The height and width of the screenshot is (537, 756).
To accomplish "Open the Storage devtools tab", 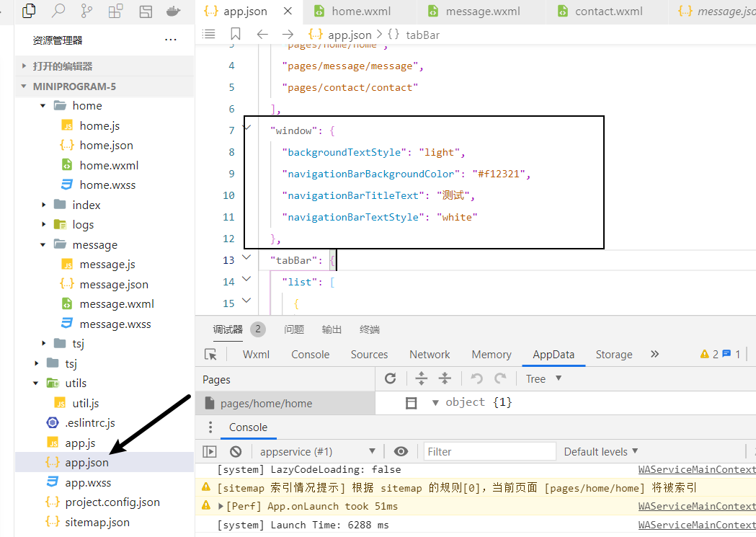I will pyautogui.click(x=614, y=355).
